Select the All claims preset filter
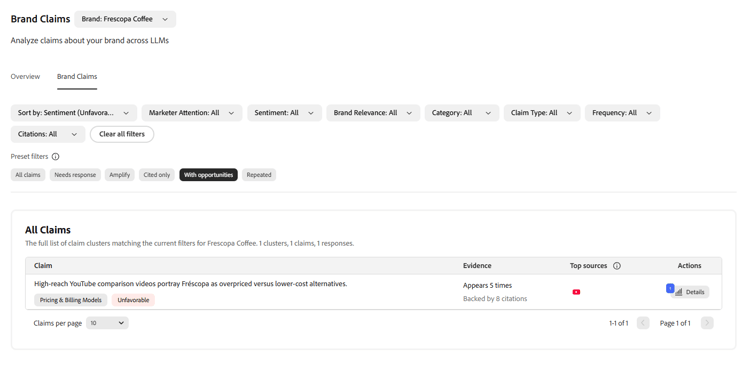 pyautogui.click(x=28, y=175)
